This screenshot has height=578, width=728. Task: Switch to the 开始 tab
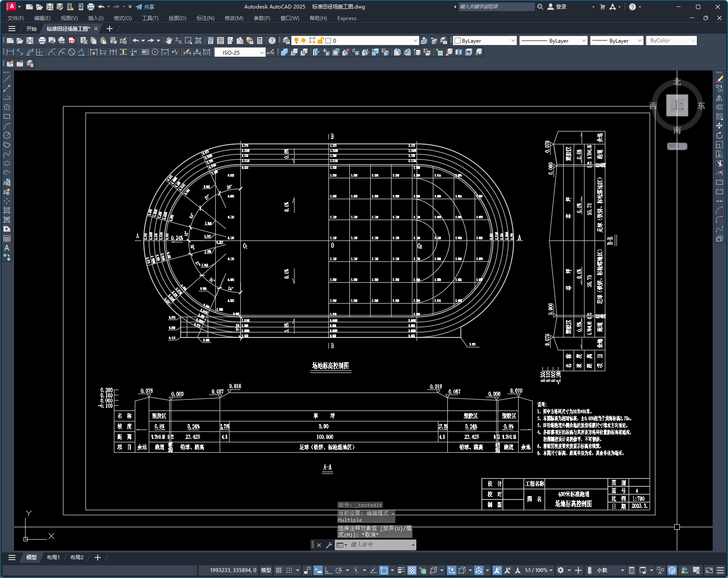32,29
